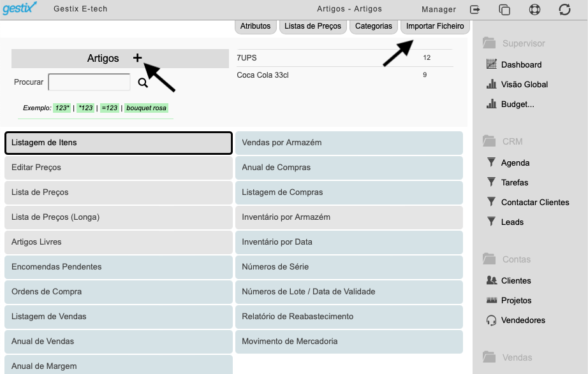Click the refresh icon in header

click(x=564, y=10)
